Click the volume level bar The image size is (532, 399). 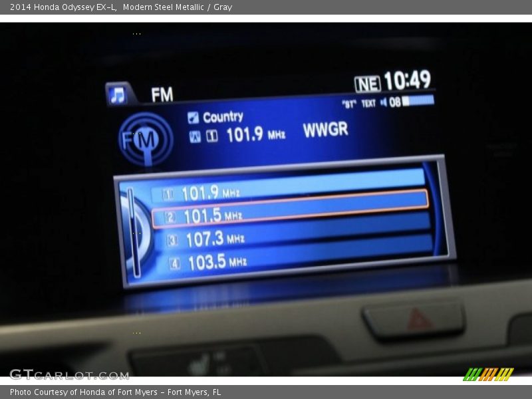click(x=418, y=100)
